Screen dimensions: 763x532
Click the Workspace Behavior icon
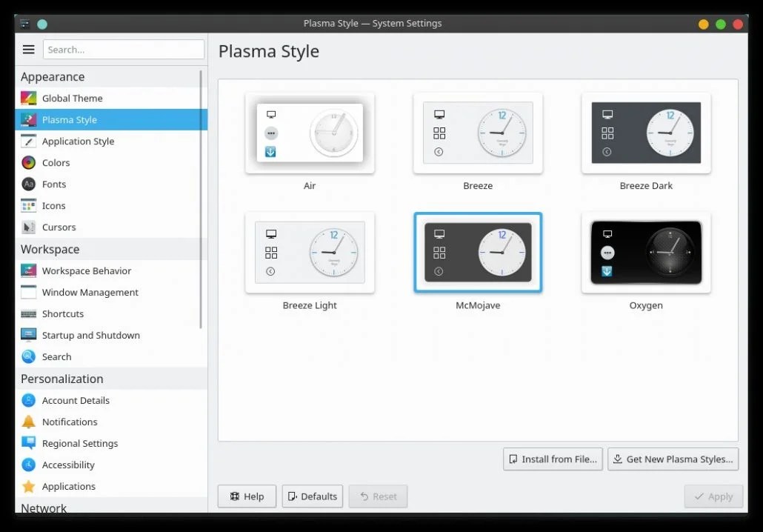coord(29,270)
